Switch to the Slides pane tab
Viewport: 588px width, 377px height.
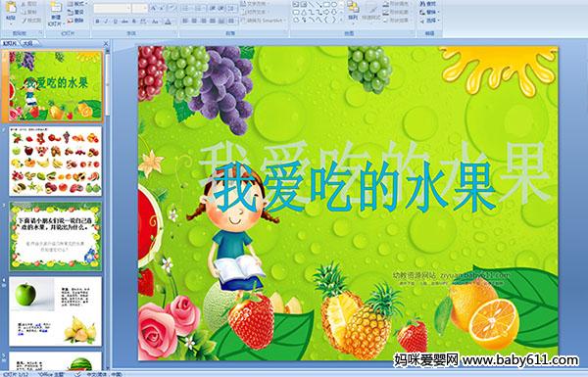click(10, 44)
